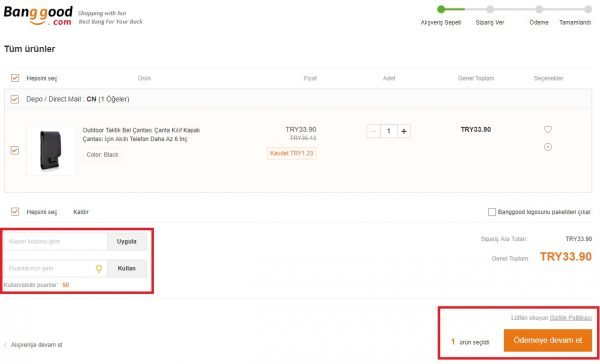Decrease quantity with the minus button
This screenshot has height=364, width=600.
click(373, 131)
